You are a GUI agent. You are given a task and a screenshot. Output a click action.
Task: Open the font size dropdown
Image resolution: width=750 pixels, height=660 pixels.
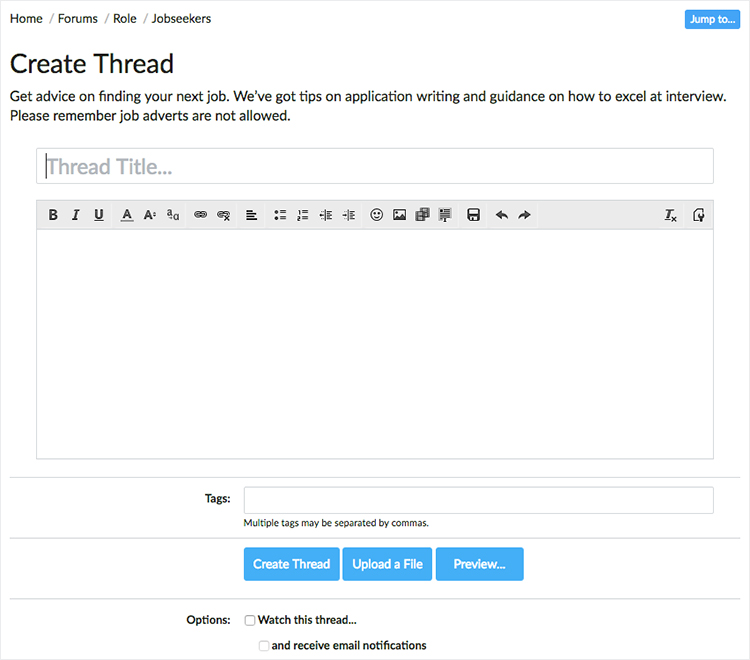(x=150, y=215)
